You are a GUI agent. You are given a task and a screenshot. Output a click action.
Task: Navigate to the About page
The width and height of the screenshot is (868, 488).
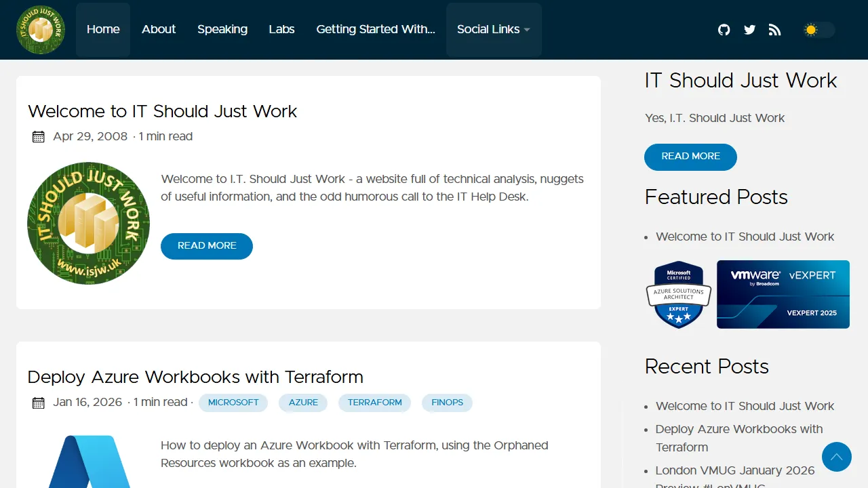(x=159, y=30)
